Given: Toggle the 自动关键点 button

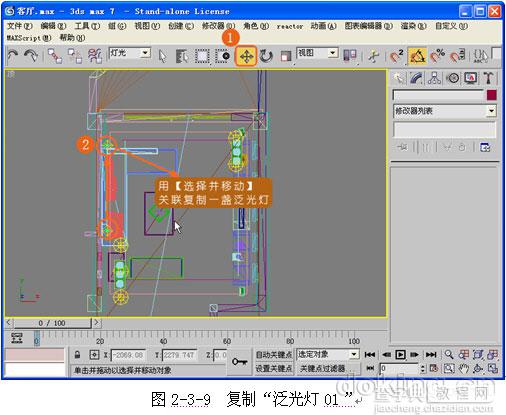Looking at the screenshot, I should 274,355.
